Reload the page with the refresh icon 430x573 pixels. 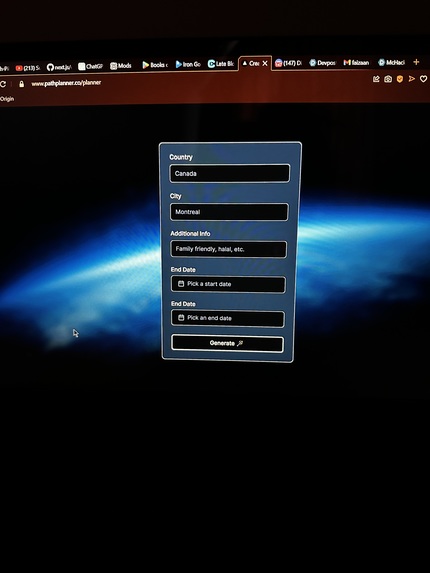tap(3, 84)
